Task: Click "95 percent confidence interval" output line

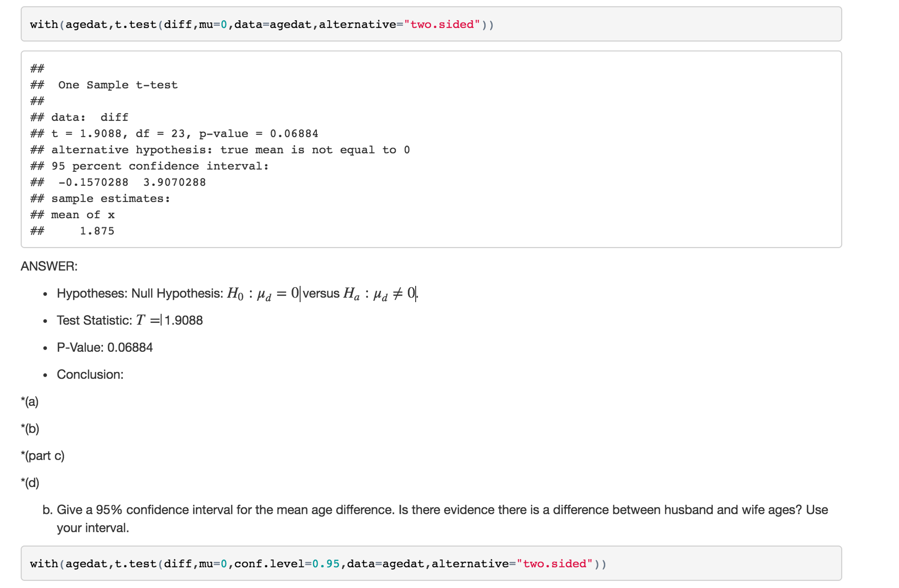Action: pyautogui.click(x=160, y=166)
